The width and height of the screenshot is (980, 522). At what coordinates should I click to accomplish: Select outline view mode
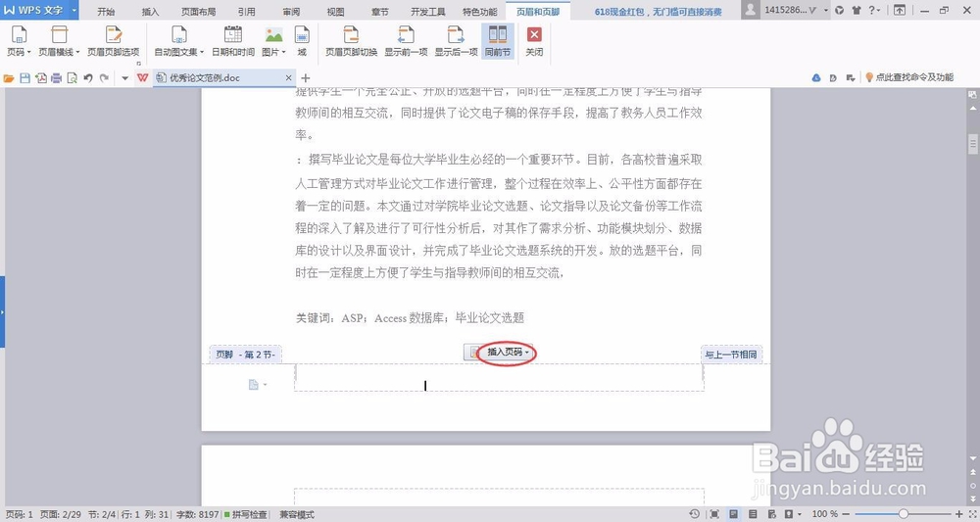pos(753,514)
